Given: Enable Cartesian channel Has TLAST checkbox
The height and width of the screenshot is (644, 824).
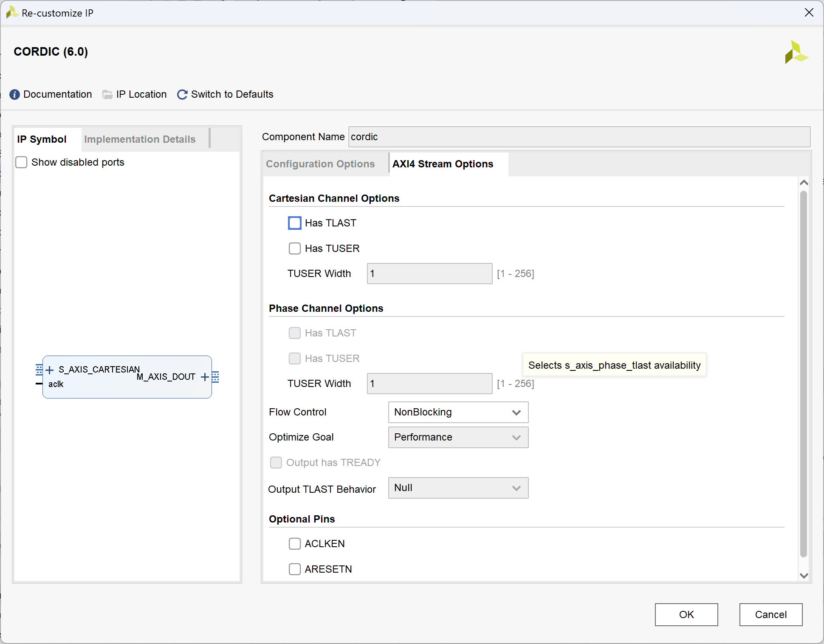Looking at the screenshot, I should point(294,223).
